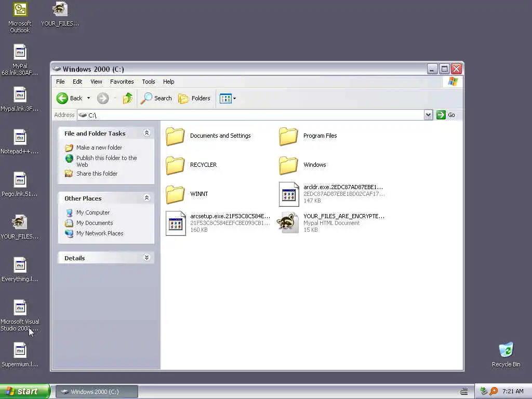Select the Pego.lnk desktop icon

point(20,180)
